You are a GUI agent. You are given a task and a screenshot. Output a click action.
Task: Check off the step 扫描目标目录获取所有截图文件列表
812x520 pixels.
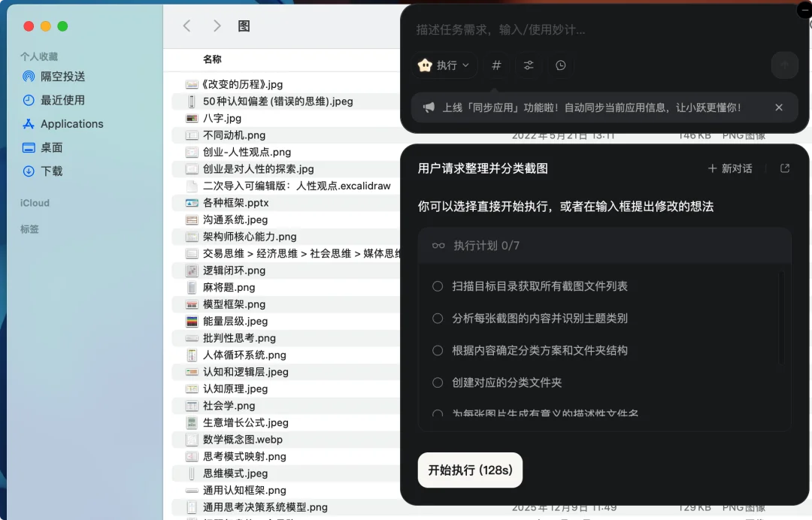437,286
